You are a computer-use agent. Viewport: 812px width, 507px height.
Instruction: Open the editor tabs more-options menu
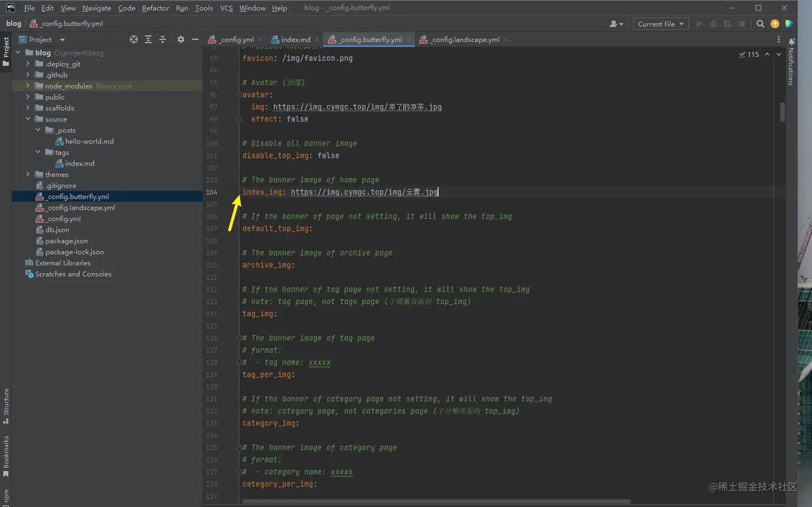[779, 39]
